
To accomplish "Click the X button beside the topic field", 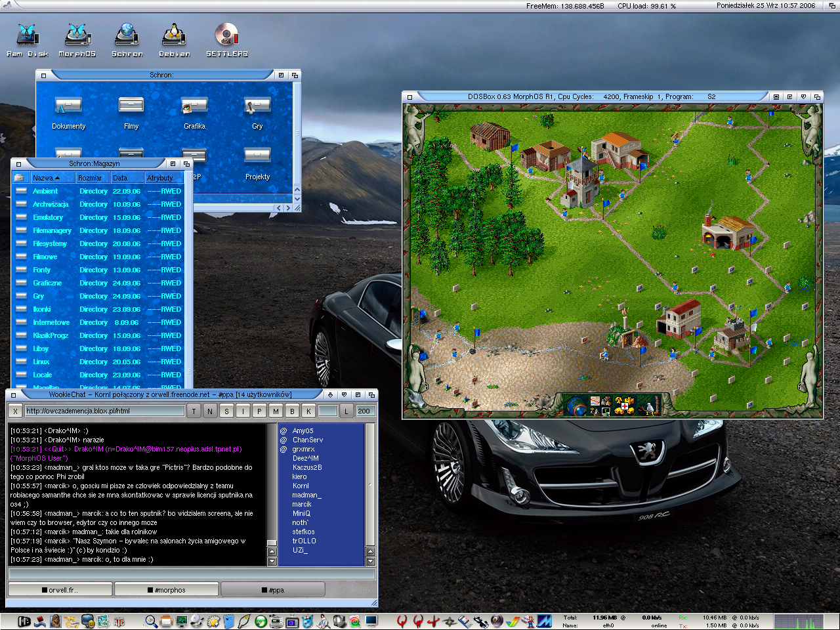I will 15,411.
